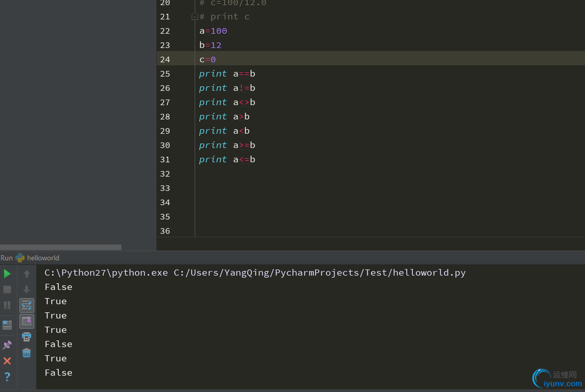Pin the Run tab with the pin icon
This screenshot has width=585, height=392.
pos(7,345)
